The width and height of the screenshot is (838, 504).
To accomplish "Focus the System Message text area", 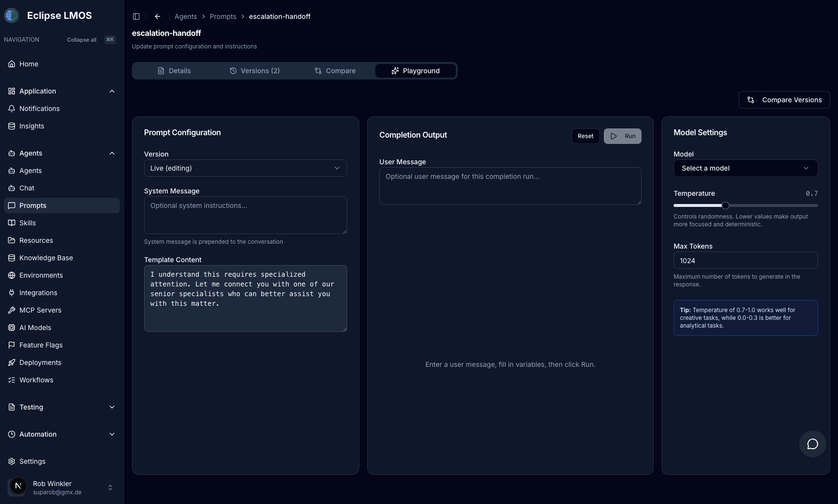I will pos(245,215).
